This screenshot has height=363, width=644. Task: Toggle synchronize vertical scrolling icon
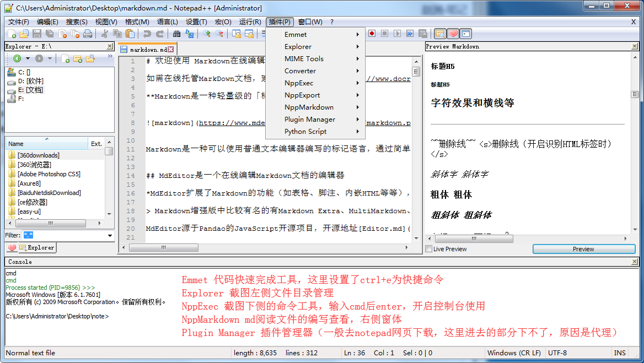(237, 34)
